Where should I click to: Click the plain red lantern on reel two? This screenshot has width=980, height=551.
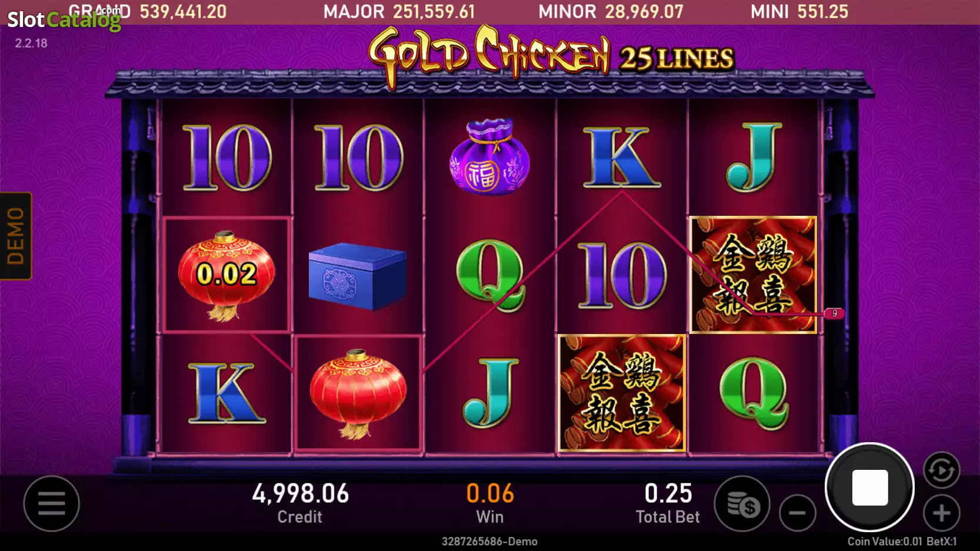tap(358, 393)
